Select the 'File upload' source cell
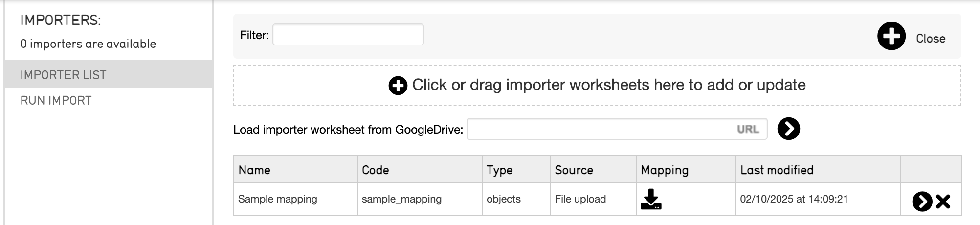The height and width of the screenshot is (225, 980). click(593, 199)
